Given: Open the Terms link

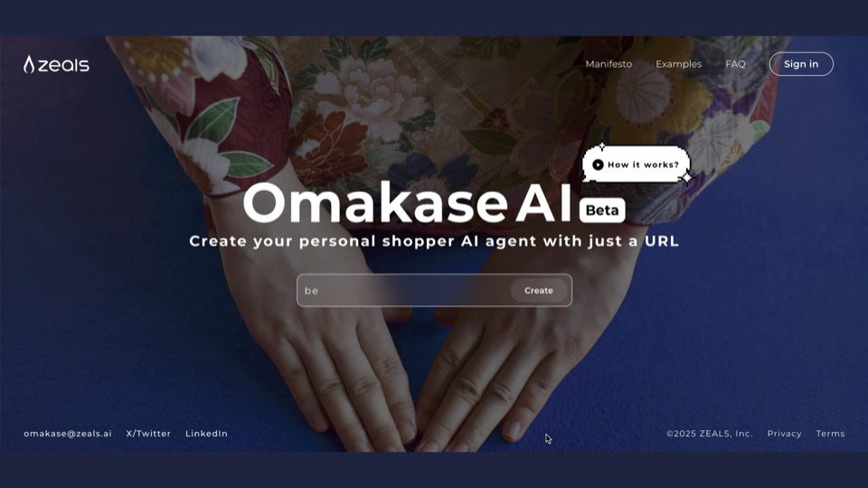Looking at the screenshot, I should point(830,434).
